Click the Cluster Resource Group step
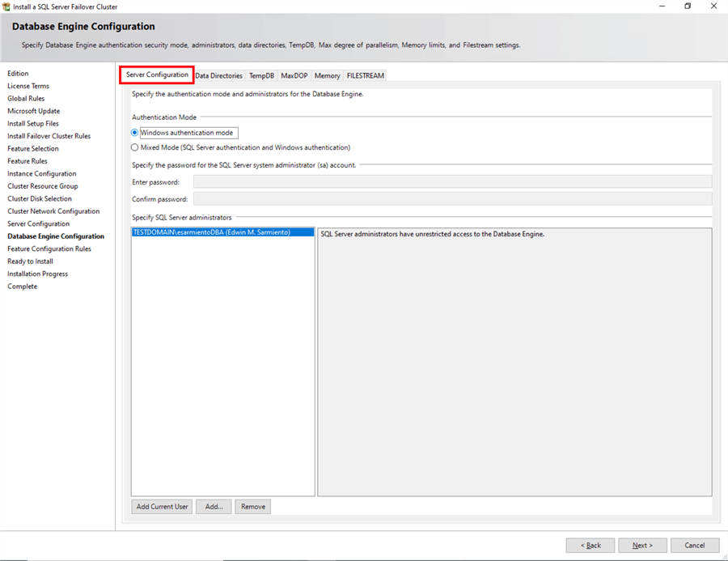The image size is (728, 561). tap(43, 186)
